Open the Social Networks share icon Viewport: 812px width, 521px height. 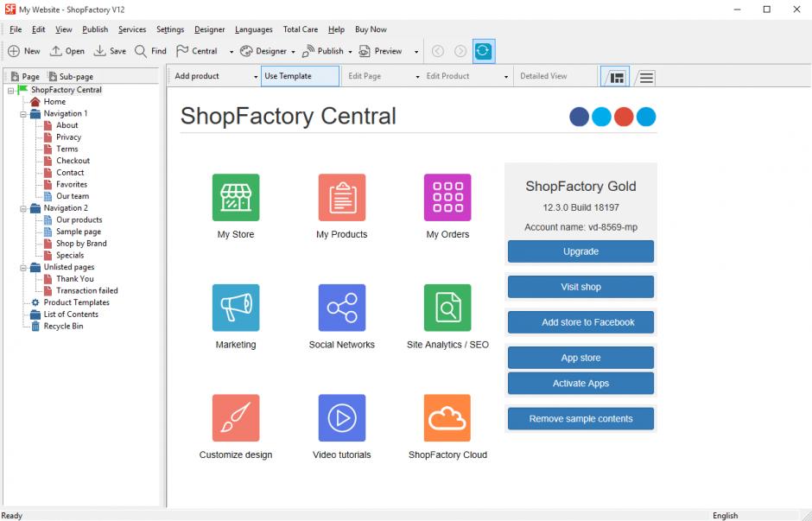342,308
